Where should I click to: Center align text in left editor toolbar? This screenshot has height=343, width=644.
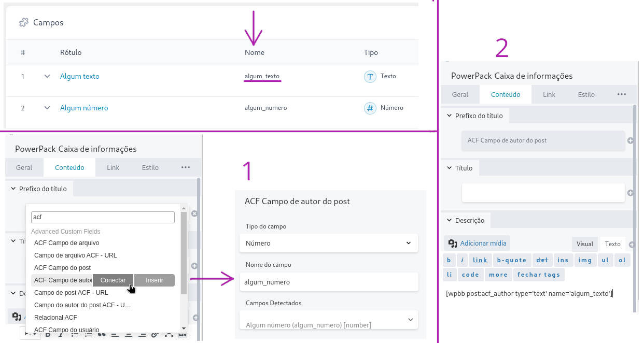click(x=129, y=335)
